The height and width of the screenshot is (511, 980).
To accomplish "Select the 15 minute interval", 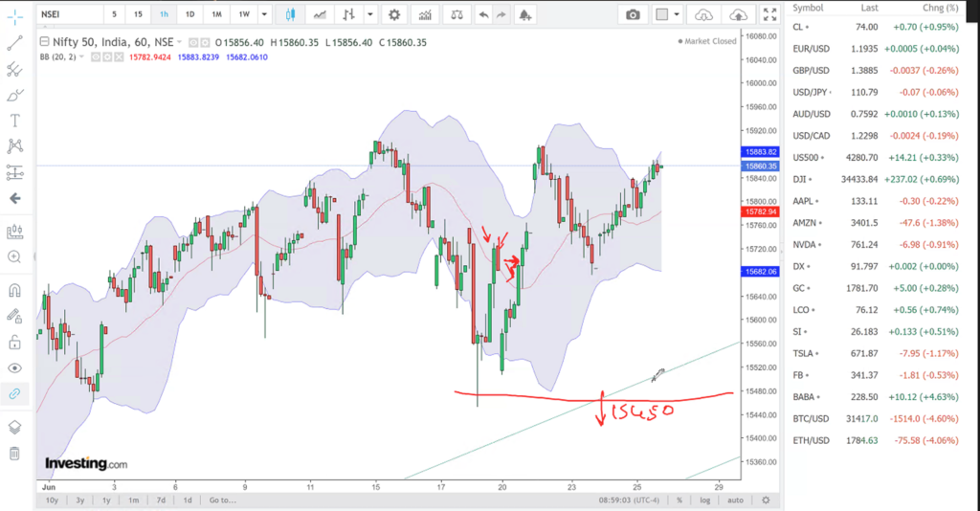I will coord(139,14).
